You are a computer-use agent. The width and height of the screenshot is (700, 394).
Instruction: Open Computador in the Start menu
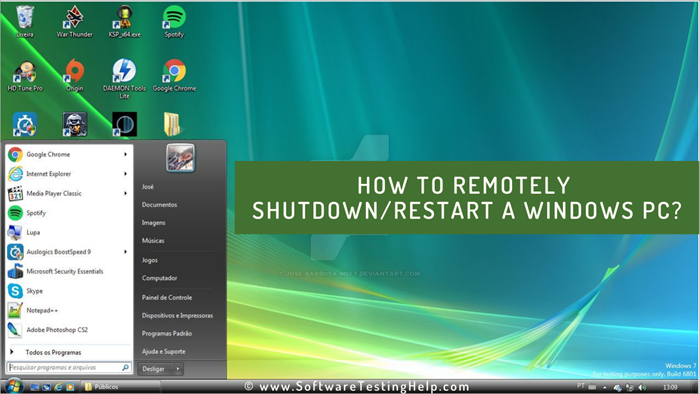tap(159, 278)
